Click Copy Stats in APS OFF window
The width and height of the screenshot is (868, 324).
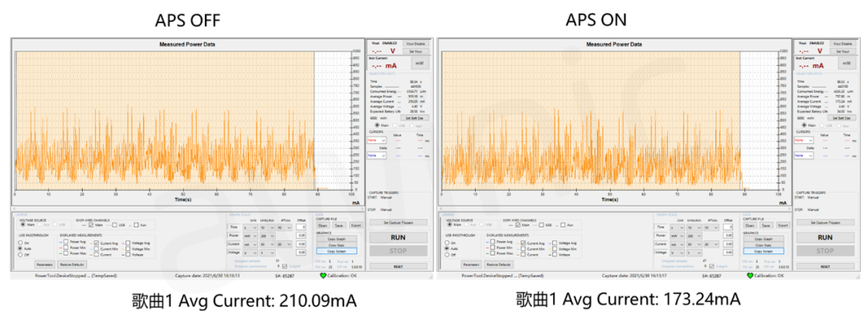337,244
